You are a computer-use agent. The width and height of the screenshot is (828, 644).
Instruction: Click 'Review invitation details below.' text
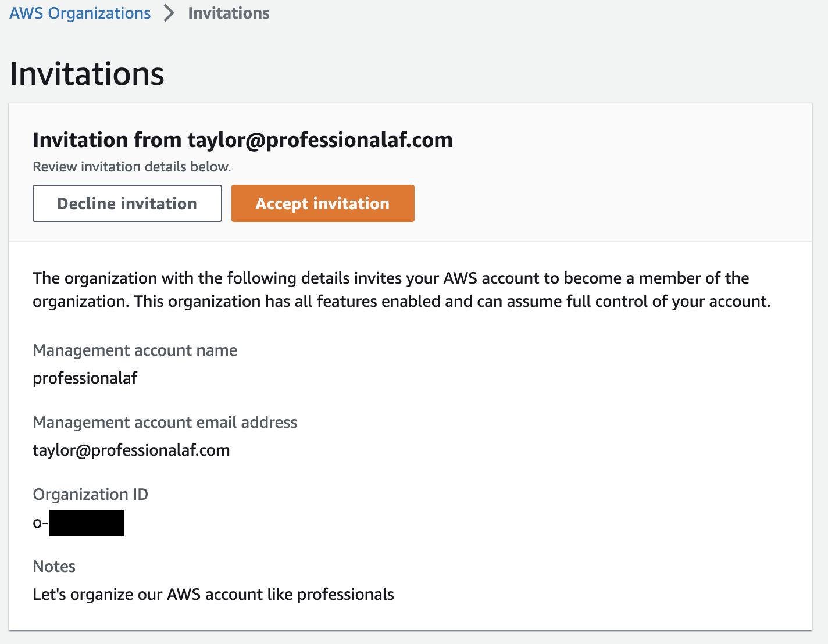pos(132,167)
